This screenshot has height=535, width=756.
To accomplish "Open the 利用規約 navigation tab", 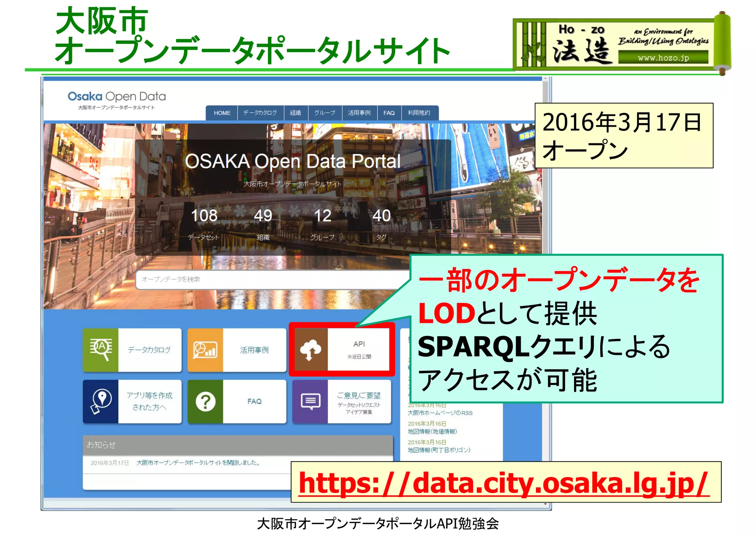I will coord(419,113).
